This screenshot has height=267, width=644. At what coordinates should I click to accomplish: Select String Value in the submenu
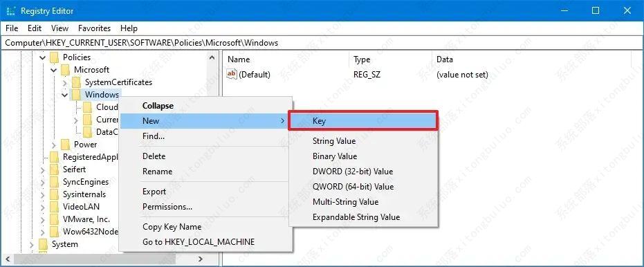click(x=363, y=141)
